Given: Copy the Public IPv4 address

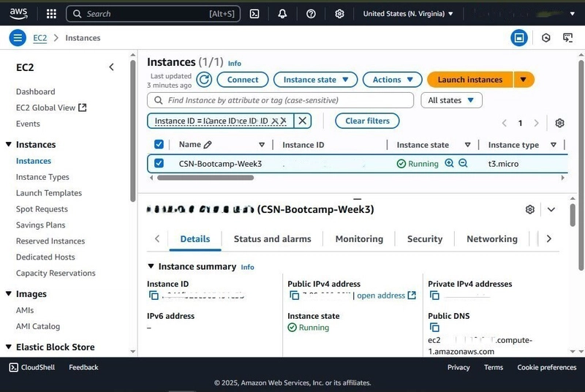Looking at the screenshot, I should coord(295,295).
